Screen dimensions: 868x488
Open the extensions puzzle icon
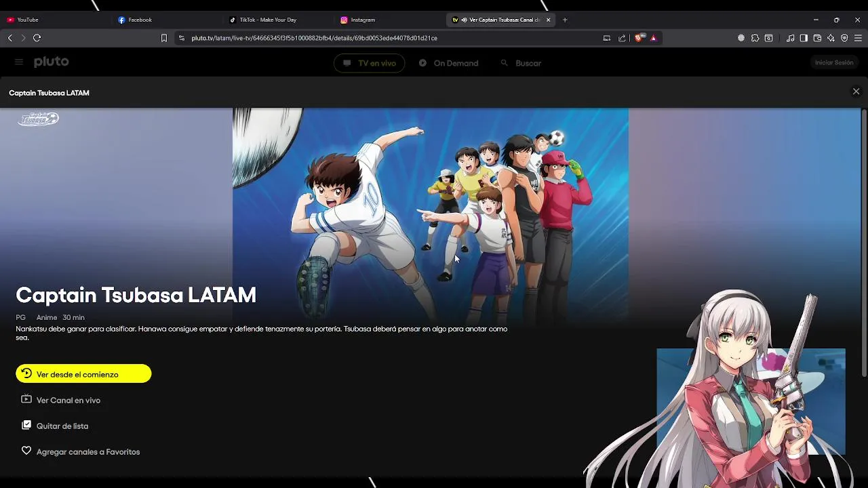coord(755,38)
